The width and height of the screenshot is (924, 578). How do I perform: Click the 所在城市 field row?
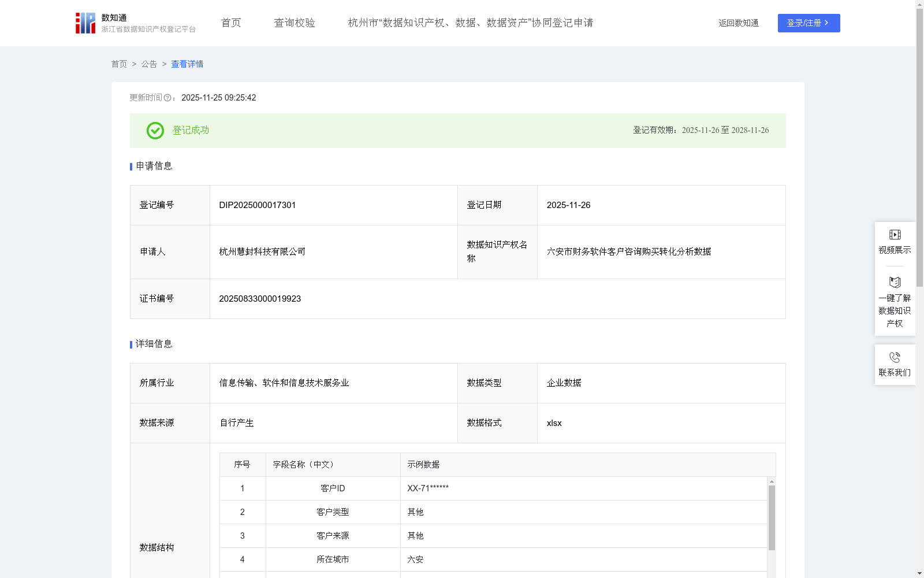493,560
